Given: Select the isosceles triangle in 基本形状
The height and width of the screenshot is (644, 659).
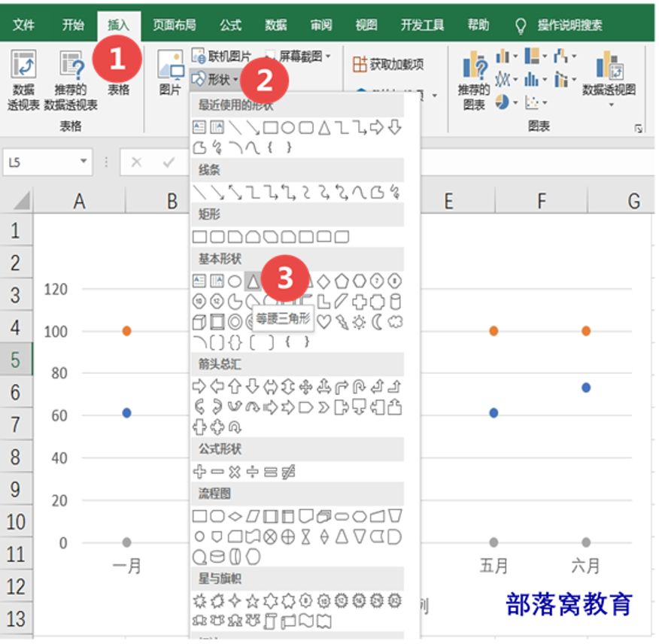Looking at the screenshot, I should (x=253, y=281).
